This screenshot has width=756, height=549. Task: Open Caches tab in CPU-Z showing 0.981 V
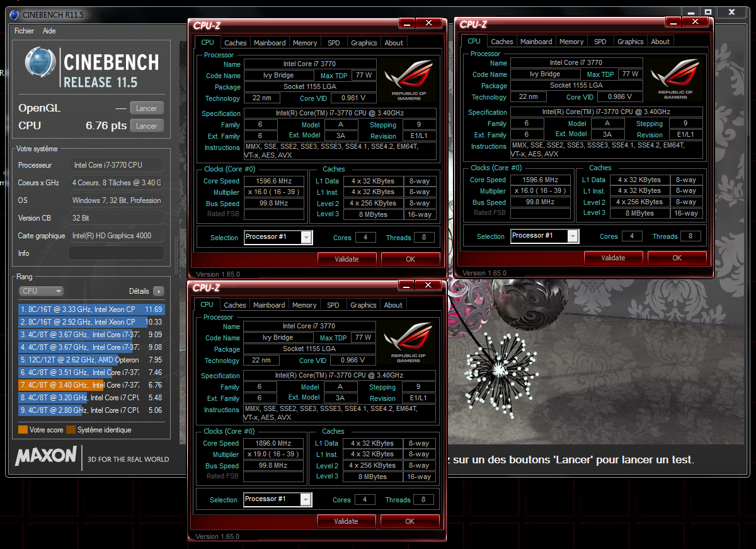click(236, 43)
